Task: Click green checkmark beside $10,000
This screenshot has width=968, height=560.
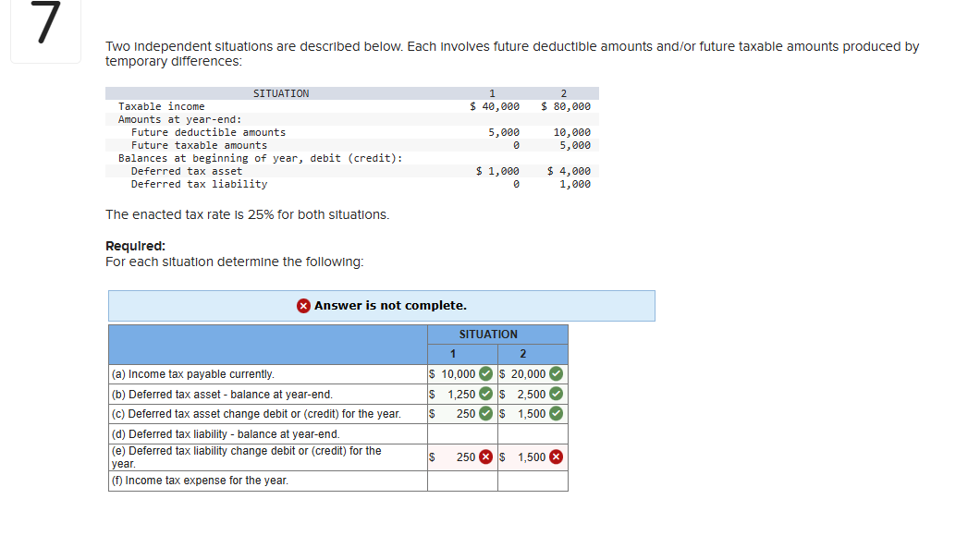Action: pyautogui.click(x=485, y=373)
